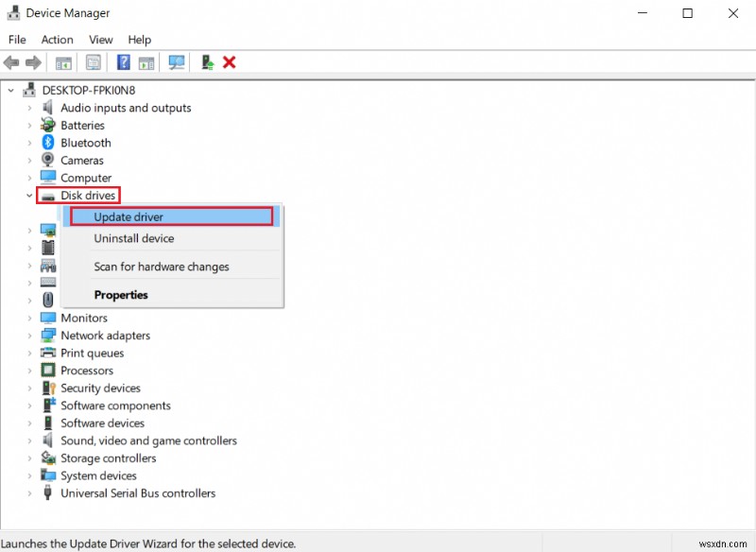
Task: Click the Computer monitor icon
Action: coord(48,177)
